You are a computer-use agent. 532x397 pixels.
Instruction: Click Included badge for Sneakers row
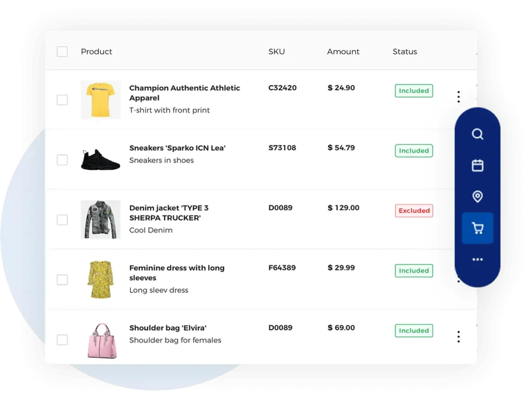click(414, 150)
